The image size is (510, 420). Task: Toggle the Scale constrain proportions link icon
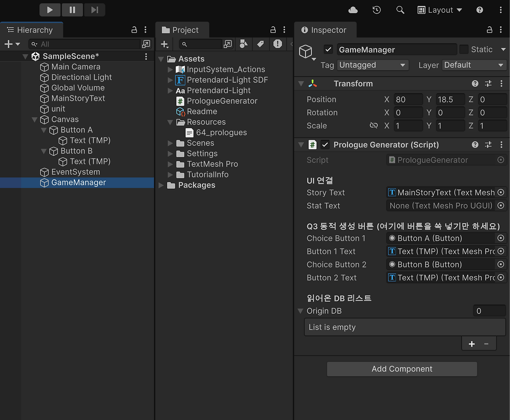(374, 125)
